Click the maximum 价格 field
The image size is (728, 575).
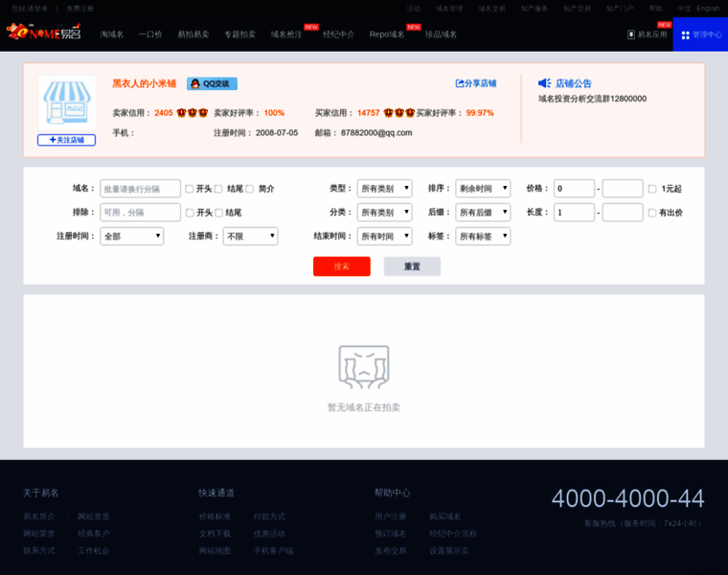623,189
